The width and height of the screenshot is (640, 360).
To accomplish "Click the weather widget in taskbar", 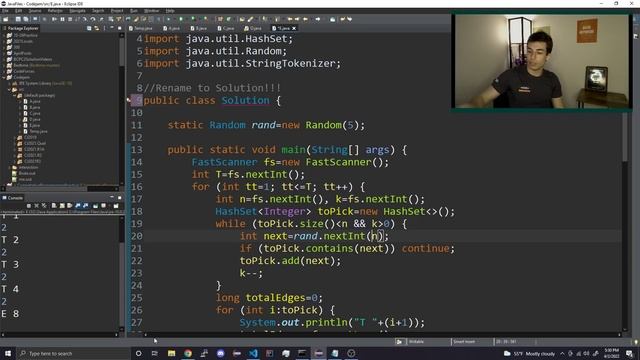I will tap(529, 353).
